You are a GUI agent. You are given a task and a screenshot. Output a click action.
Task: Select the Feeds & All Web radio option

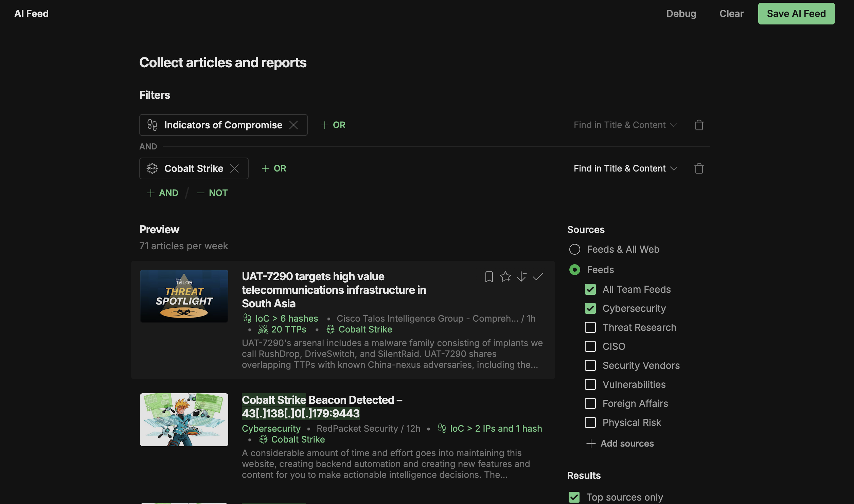575,249
